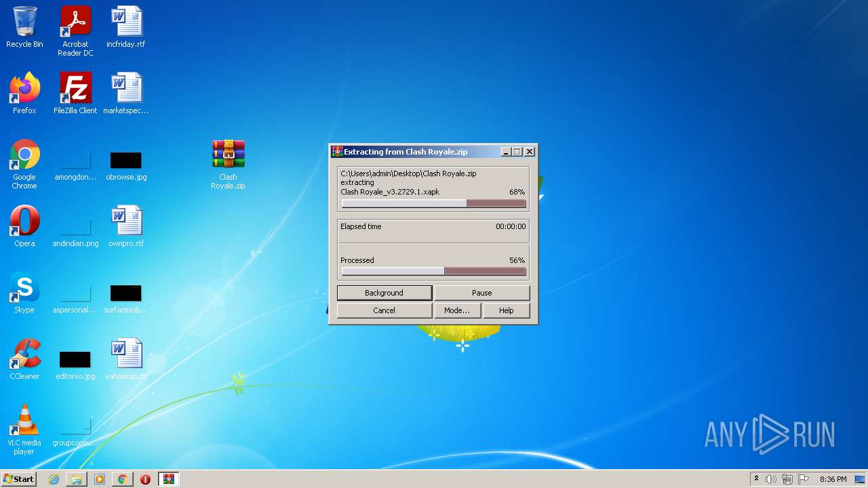Switch to WinRAR taskbar item
Viewport: 868px width, 488px height.
(168, 479)
